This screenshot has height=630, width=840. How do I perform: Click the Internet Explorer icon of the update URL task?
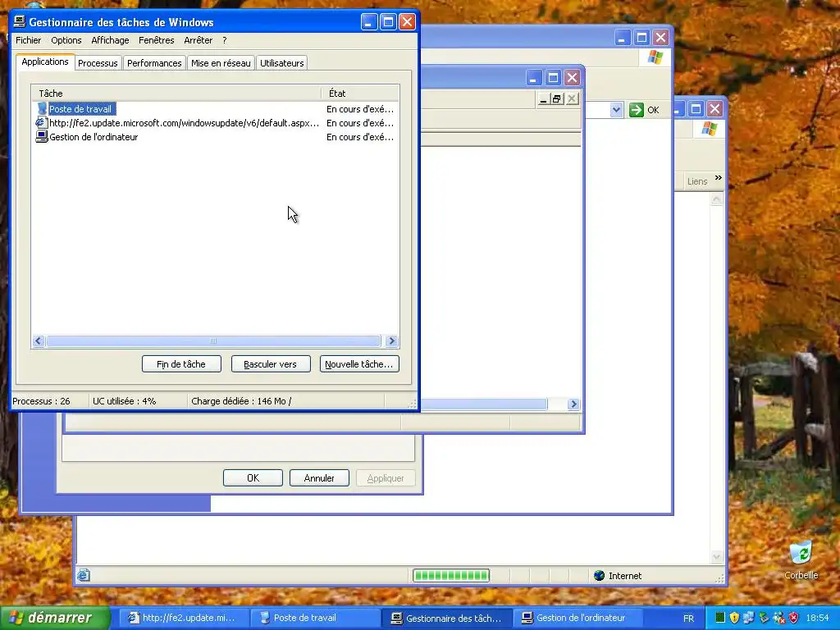pyautogui.click(x=41, y=123)
